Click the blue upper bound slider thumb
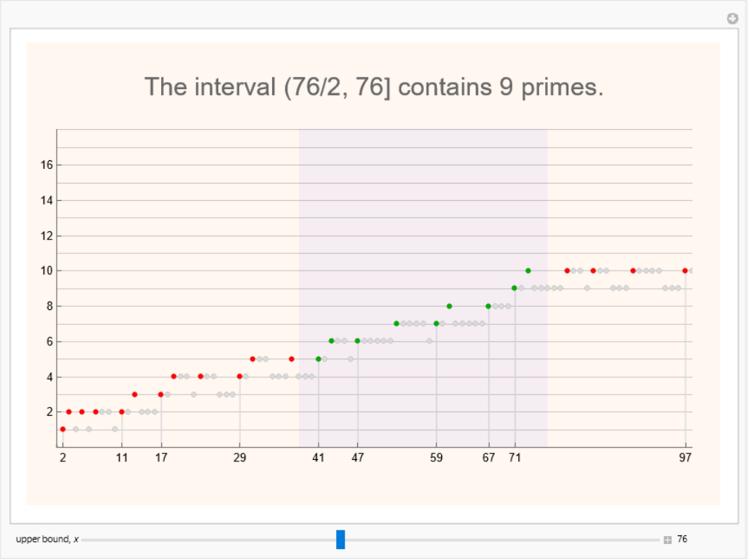Image resolution: width=749 pixels, height=560 pixels. pos(340,540)
